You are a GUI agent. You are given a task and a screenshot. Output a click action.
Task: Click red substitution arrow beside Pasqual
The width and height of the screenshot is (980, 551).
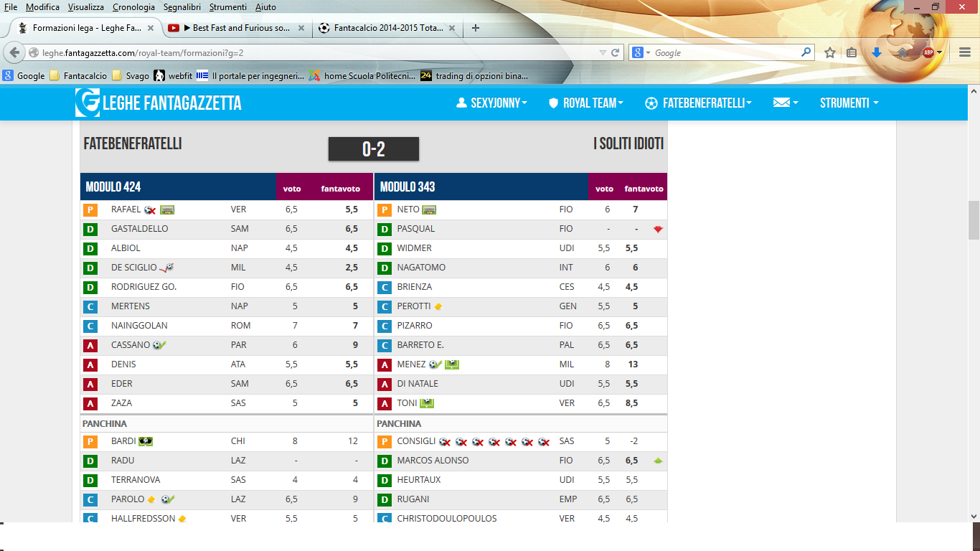coord(657,229)
